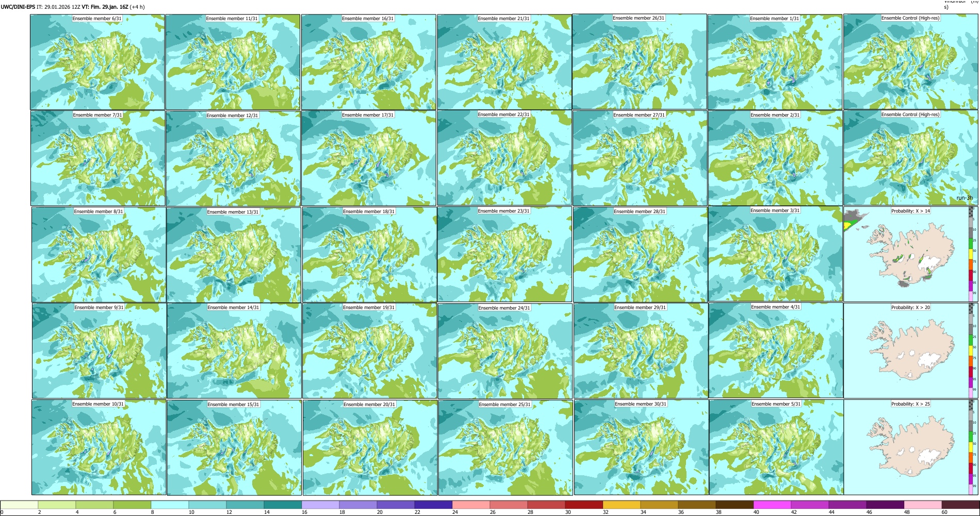Screen dimensions: 980x516
Task: Select the Ensemble member 4/31 map panel
Action: [x=776, y=350]
